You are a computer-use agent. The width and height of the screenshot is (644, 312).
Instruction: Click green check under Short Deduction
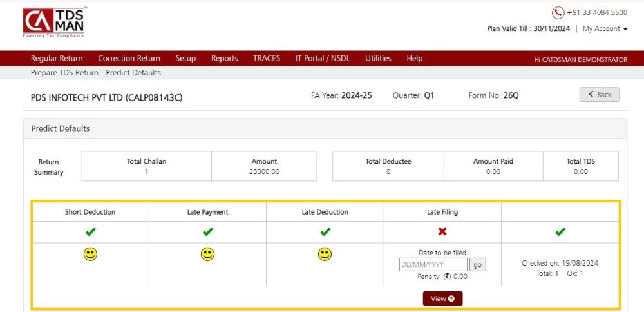pyautogui.click(x=90, y=232)
